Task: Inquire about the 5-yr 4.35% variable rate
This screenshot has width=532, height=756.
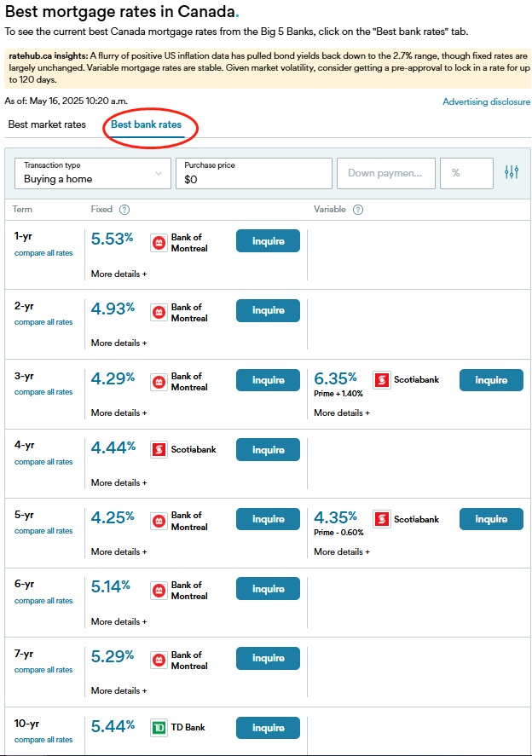Action: click(491, 519)
